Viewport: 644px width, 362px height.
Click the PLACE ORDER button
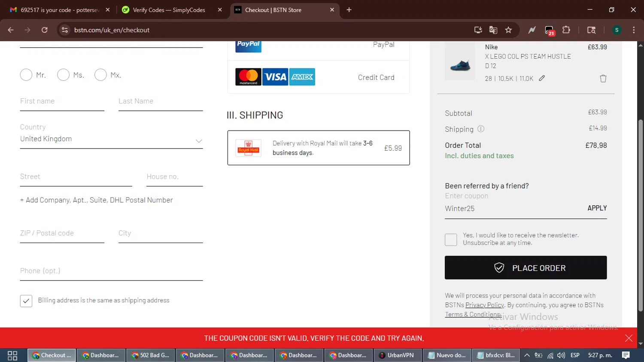coord(526,268)
